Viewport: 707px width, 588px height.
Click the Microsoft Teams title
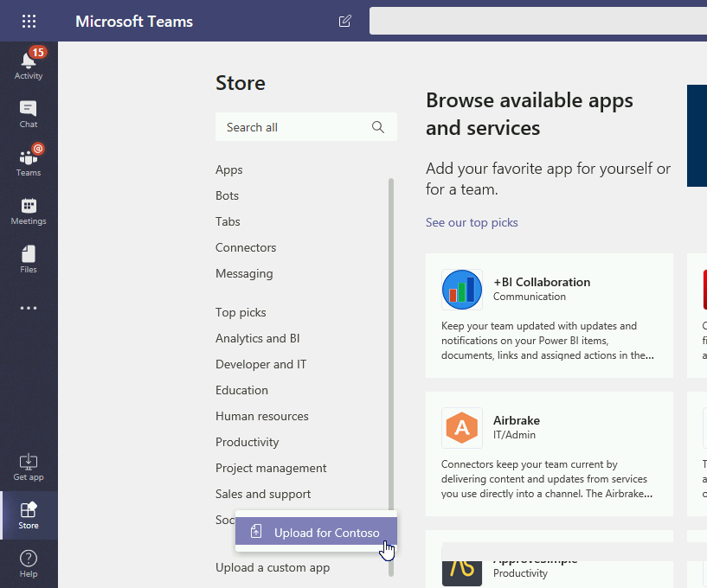(x=134, y=21)
